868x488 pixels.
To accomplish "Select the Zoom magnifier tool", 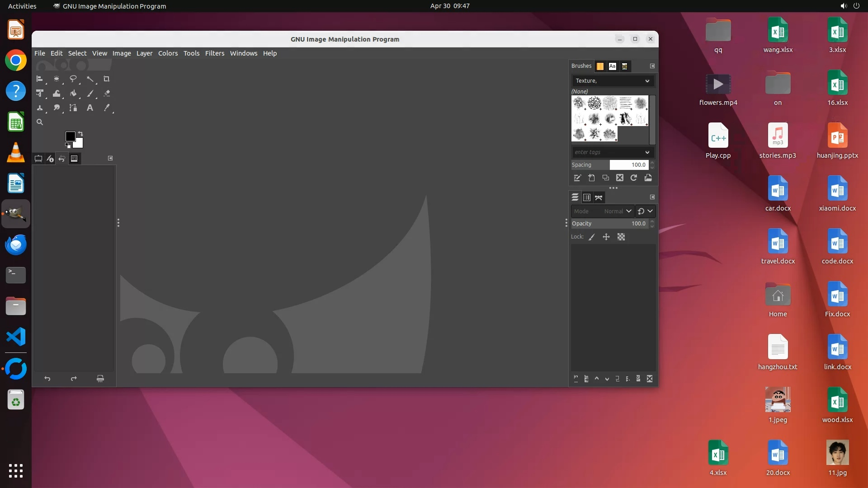I will (40, 122).
